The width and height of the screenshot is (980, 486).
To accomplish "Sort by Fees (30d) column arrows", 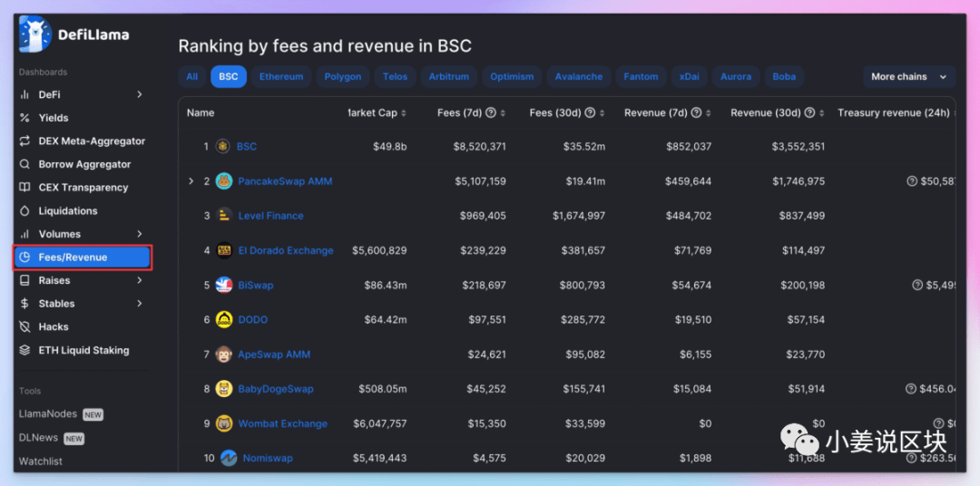I will click(x=602, y=113).
